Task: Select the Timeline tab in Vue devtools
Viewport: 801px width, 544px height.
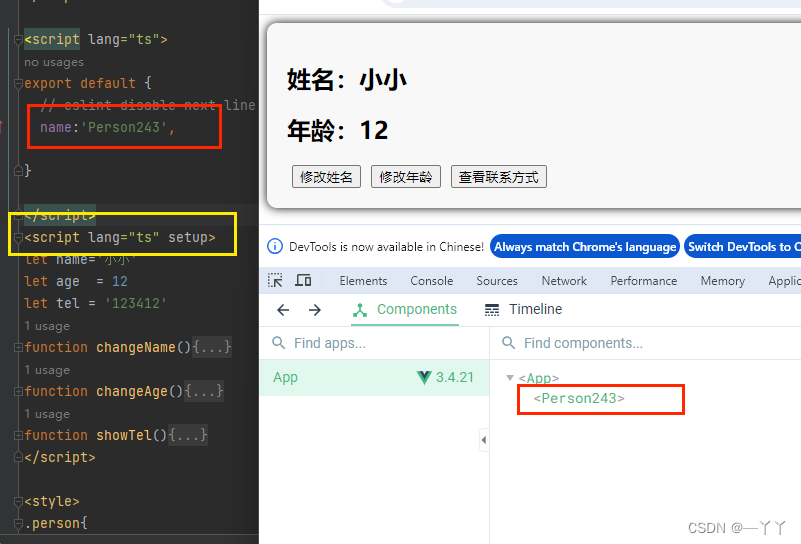Action: 523,310
